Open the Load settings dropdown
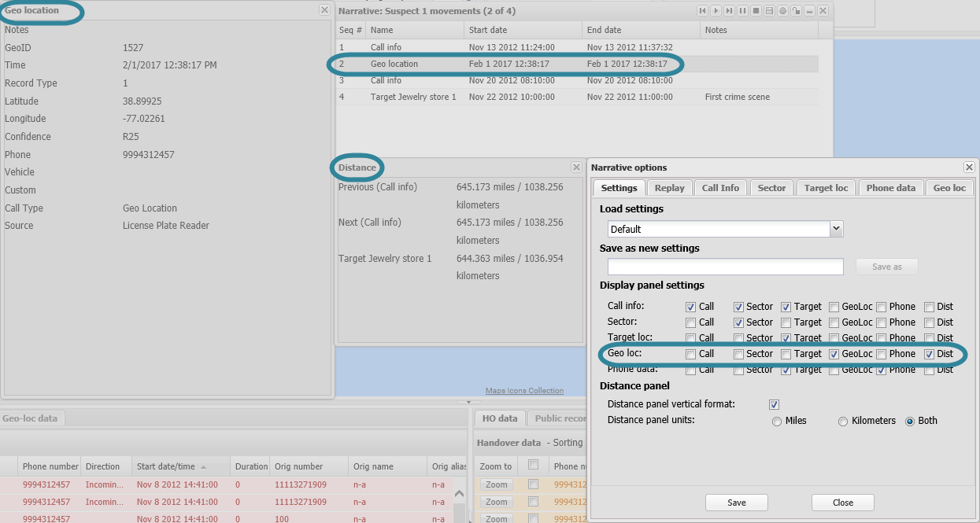The width and height of the screenshot is (980, 523). [836, 229]
